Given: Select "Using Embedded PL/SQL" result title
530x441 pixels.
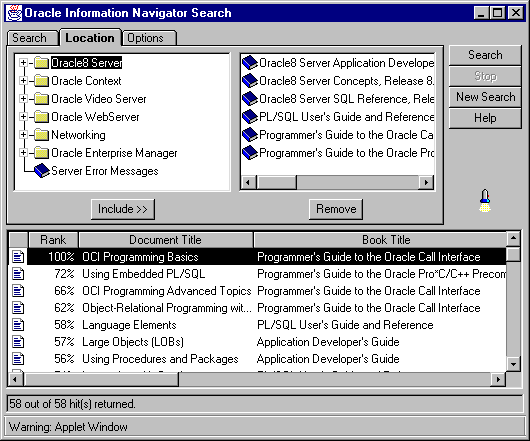Looking at the screenshot, I should tap(144, 274).
